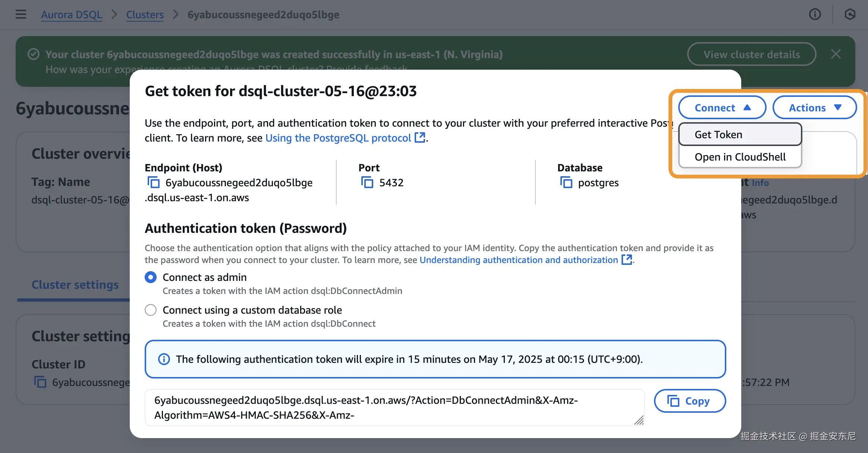Collapse the Connect dropdown button
868x453 pixels.
tap(722, 108)
